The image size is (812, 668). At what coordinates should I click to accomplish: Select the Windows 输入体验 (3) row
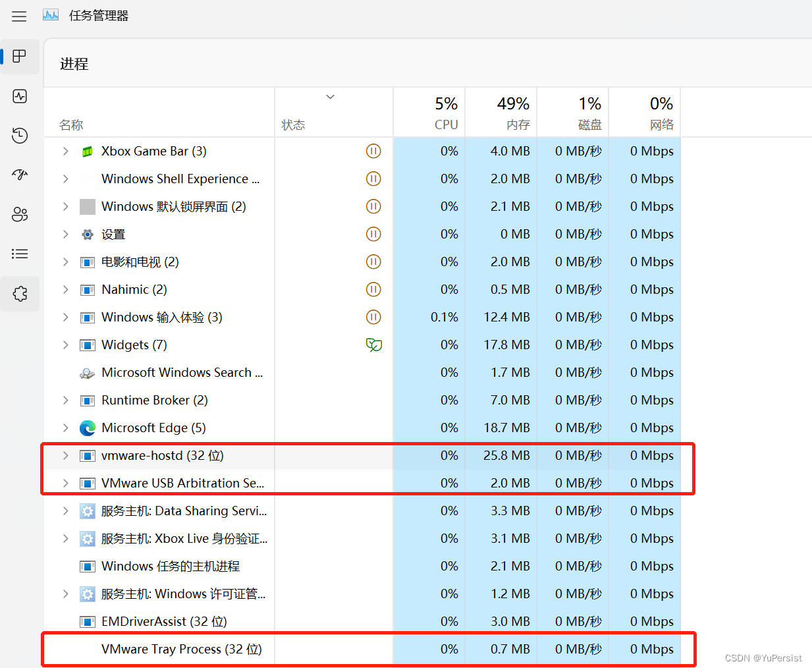click(x=362, y=317)
